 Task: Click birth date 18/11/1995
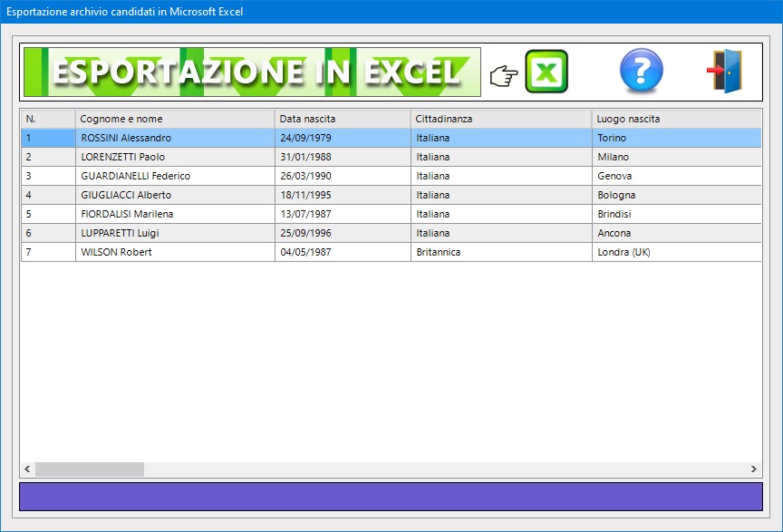click(343, 195)
